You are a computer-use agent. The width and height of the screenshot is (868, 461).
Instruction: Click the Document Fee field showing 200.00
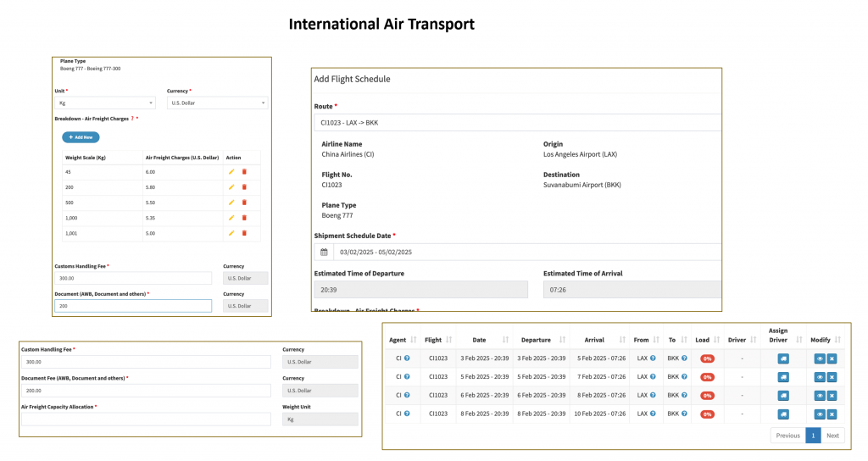[x=146, y=391]
